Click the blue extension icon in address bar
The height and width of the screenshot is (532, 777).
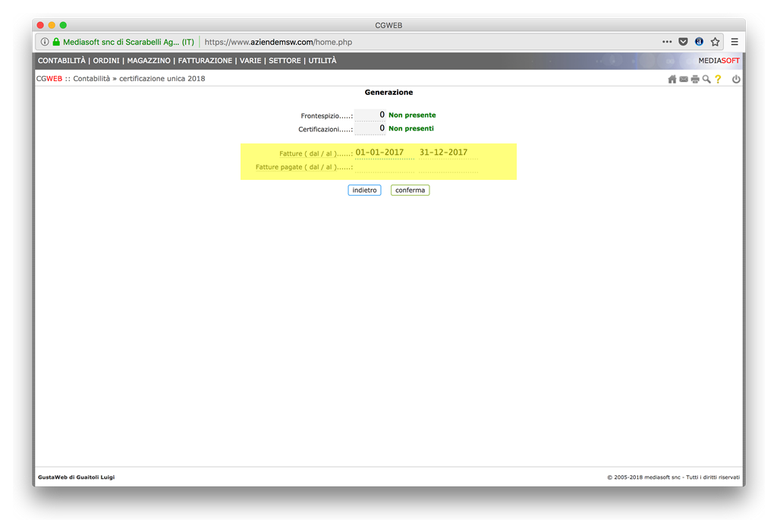[x=699, y=42]
